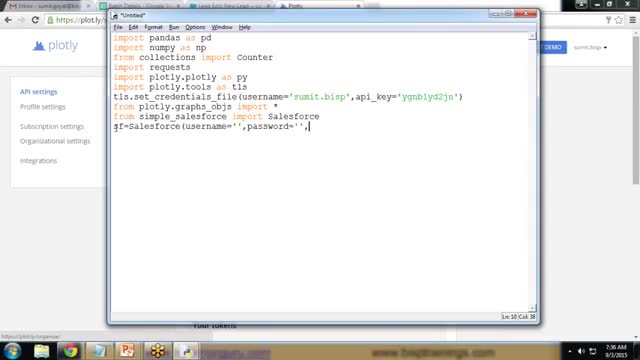Image resolution: width=640 pixels, height=360 pixels.
Task: Click the Chrome page vertical scrollbar
Action: coord(636,110)
